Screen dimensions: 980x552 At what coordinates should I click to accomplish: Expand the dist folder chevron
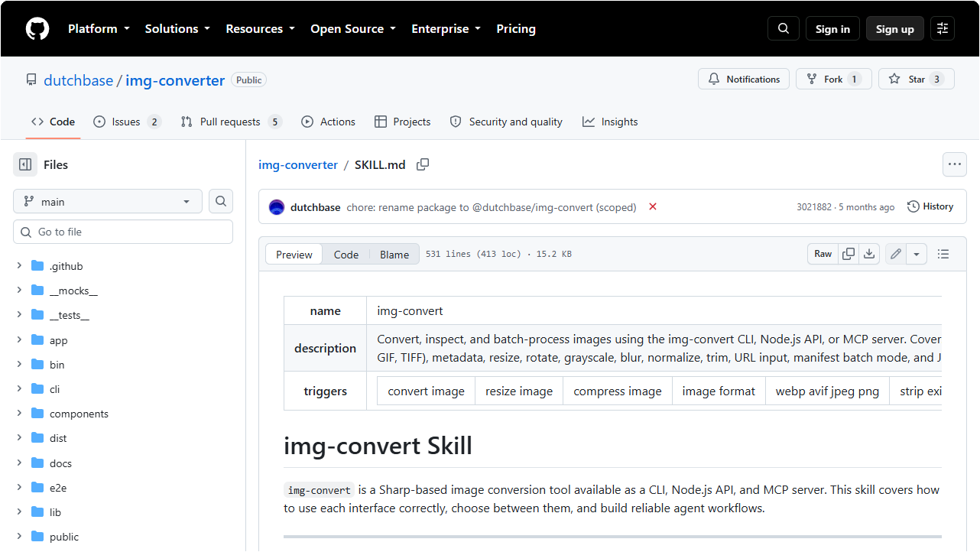(x=19, y=438)
